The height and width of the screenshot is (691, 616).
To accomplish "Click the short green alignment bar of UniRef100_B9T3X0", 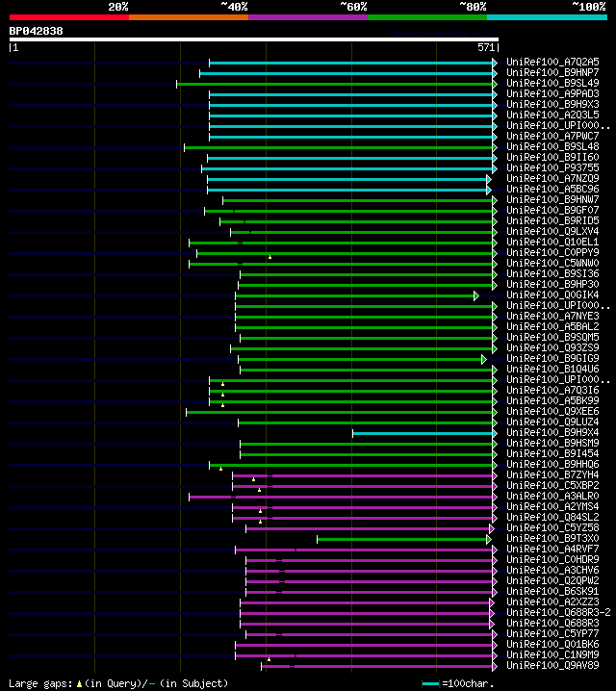I will (402, 539).
